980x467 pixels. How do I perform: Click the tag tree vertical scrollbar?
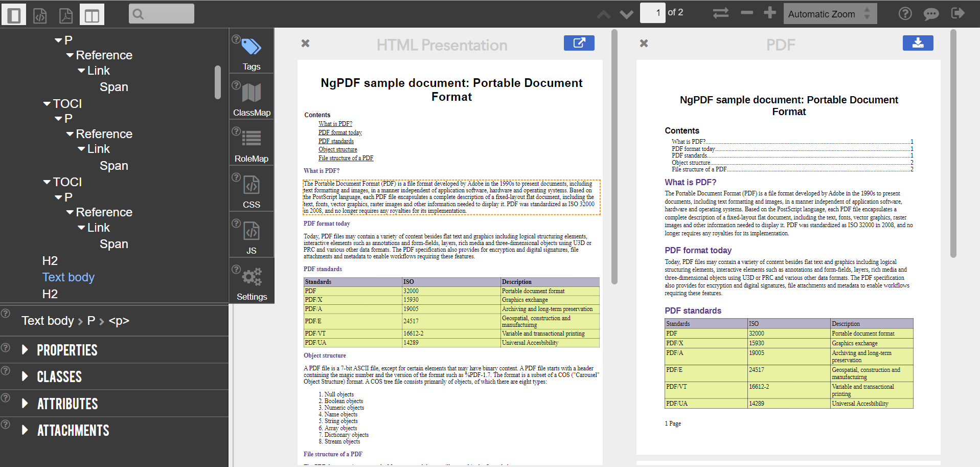click(x=218, y=82)
